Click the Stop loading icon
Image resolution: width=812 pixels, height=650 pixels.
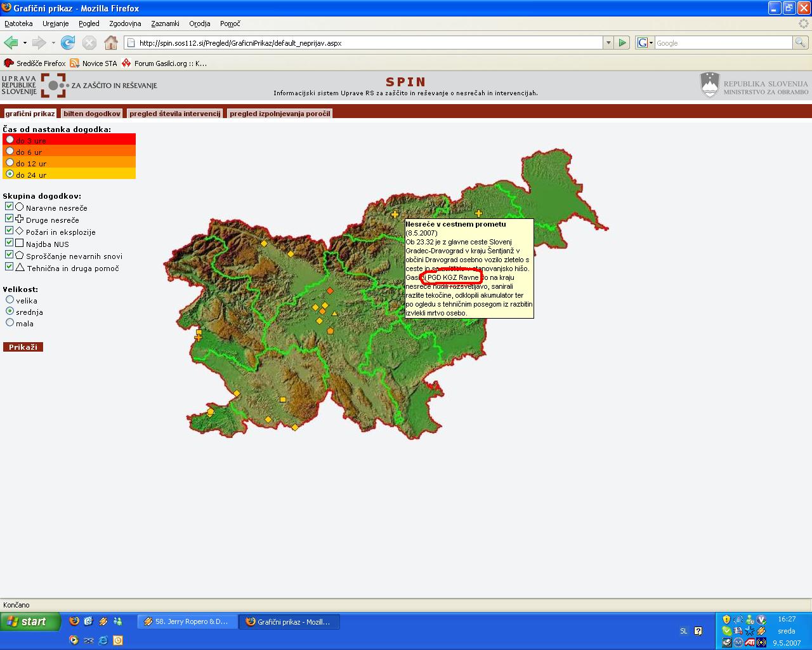pyautogui.click(x=89, y=43)
